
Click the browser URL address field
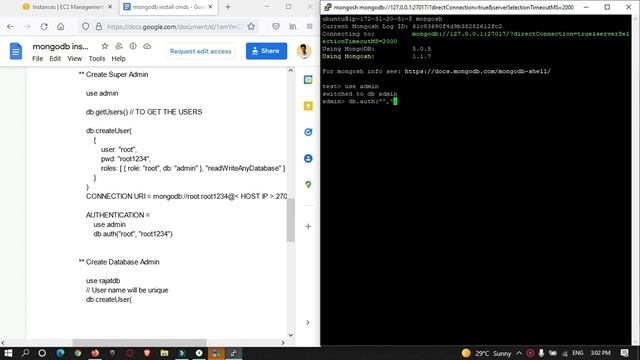pyautogui.click(x=176, y=27)
